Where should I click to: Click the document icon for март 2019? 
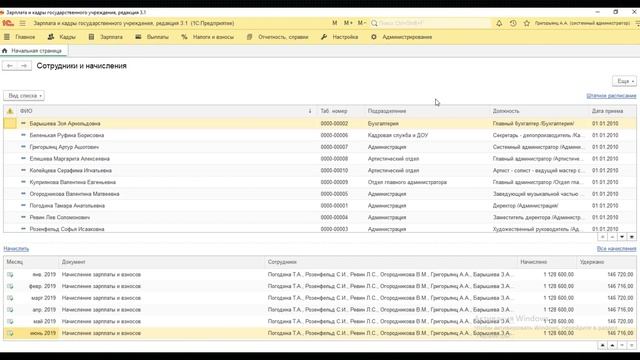[x=10, y=298]
